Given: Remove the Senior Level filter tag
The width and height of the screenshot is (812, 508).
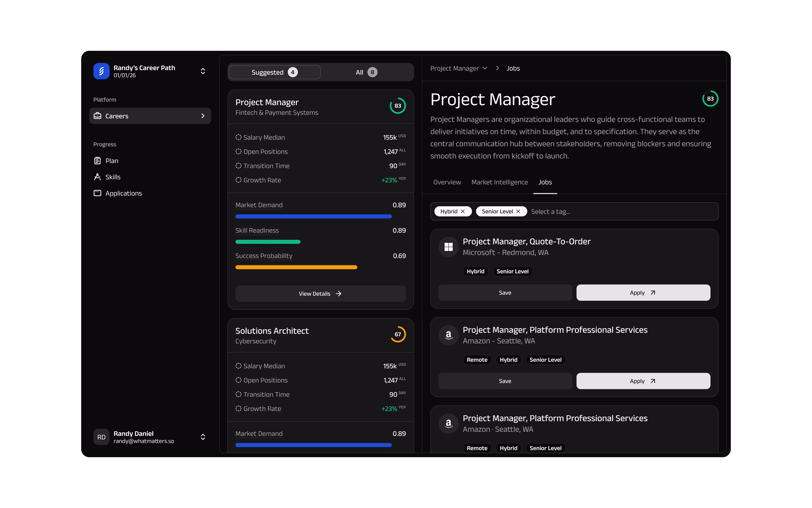Looking at the screenshot, I should [x=518, y=211].
